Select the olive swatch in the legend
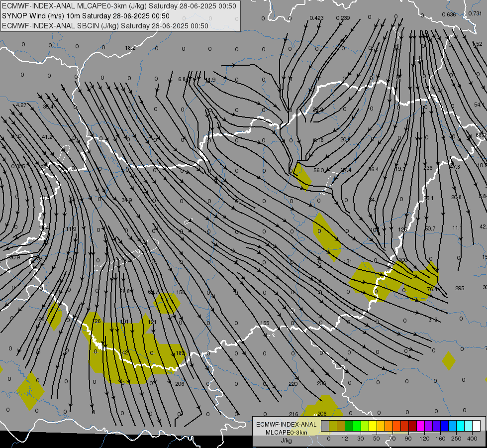Viewport: 487px width, 448px height. point(333,426)
